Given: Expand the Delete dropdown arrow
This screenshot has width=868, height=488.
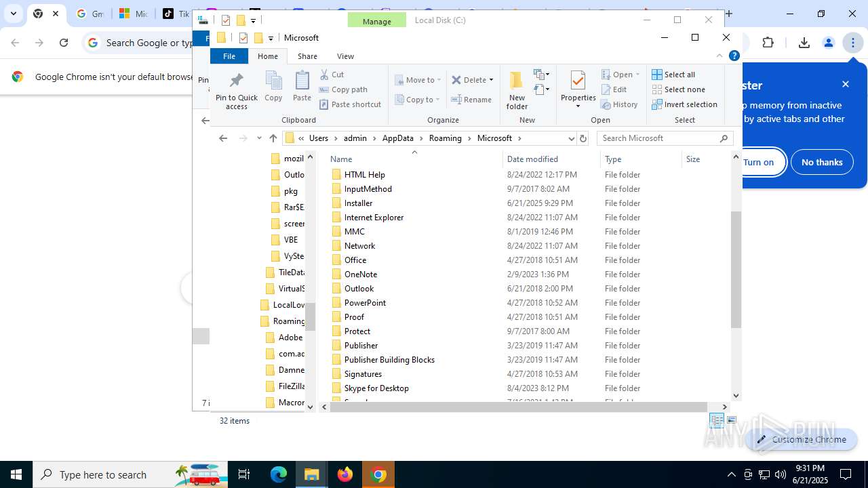Looking at the screenshot, I should tap(491, 80).
